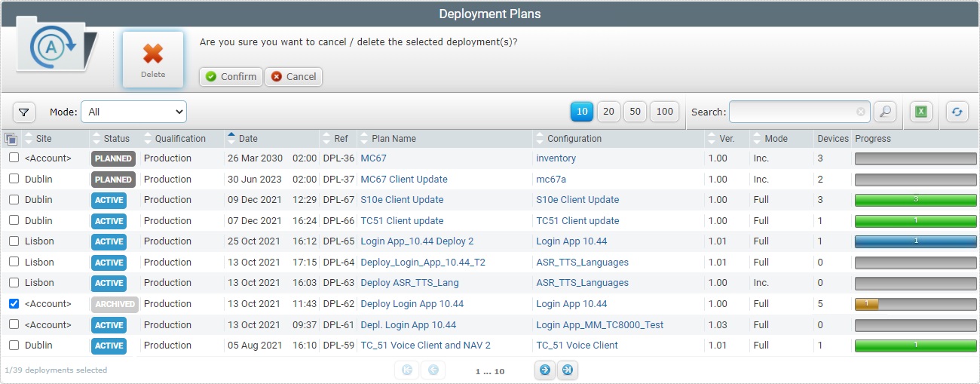980x384 pixels.
Task: Open the inventory configuration link
Action: coord(556,158)
